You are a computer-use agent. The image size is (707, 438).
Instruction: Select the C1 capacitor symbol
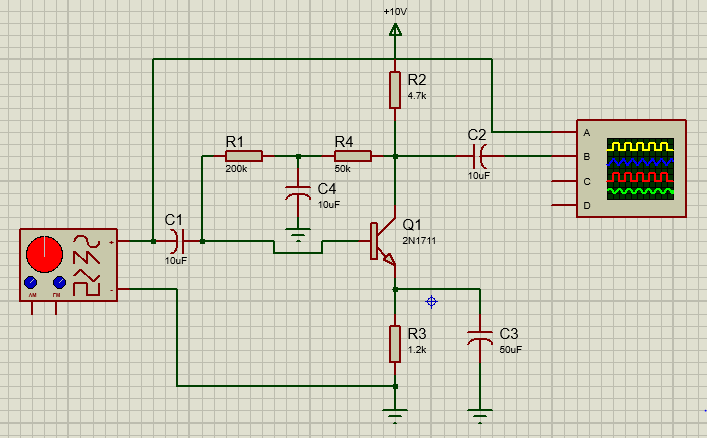(x=178, y=241)
